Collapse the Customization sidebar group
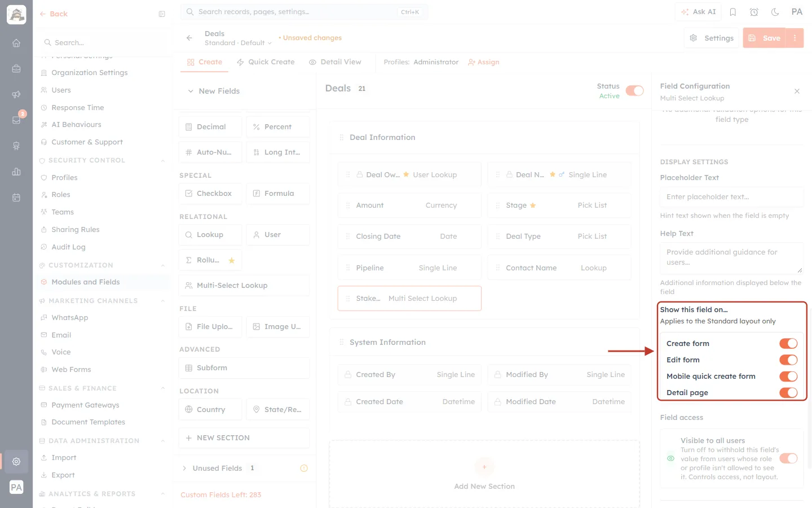This screenshot has width=812, height=508. tap(163, 265)
